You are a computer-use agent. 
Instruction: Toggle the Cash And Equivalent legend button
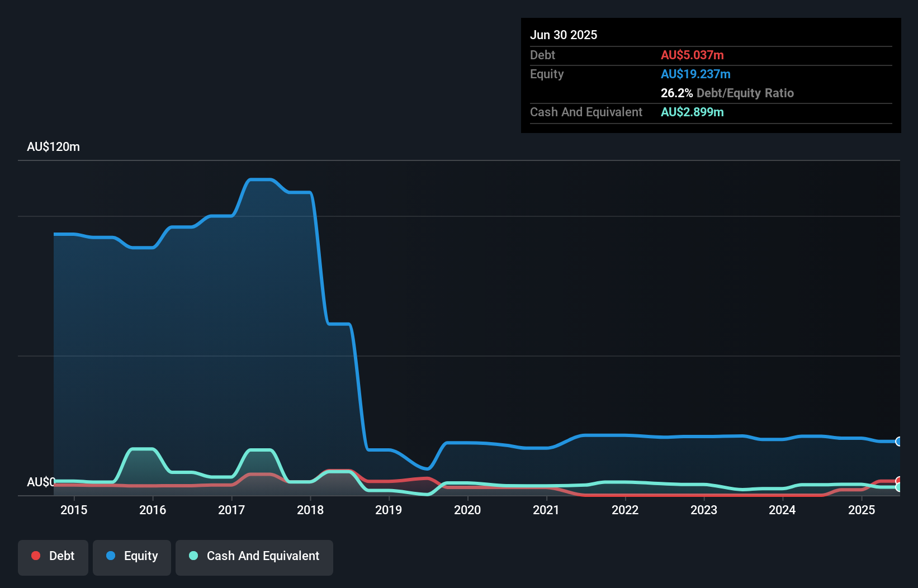click(x=254, y=557)
